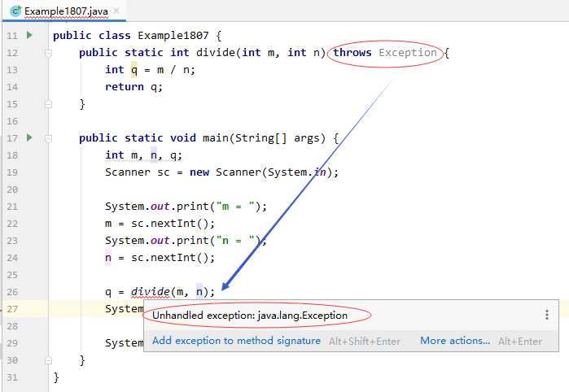The width and height of the screenshot is (569, 392).
Task: Click the int m, n, q; declaration
Action: (x=144, y=155)
